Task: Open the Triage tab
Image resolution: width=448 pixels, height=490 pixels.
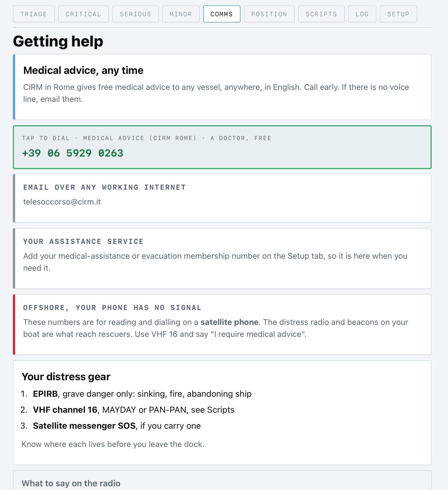Action: (34, 14)
